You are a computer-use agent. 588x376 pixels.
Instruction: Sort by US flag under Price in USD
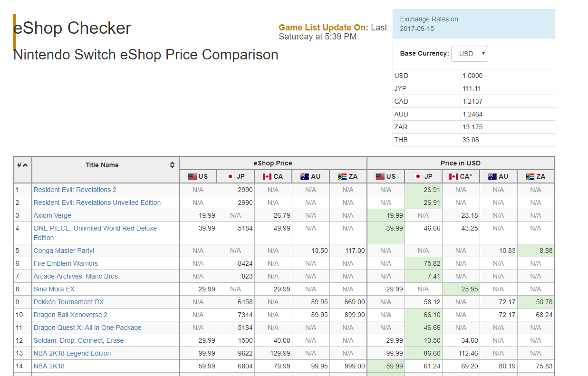point(386,176)
